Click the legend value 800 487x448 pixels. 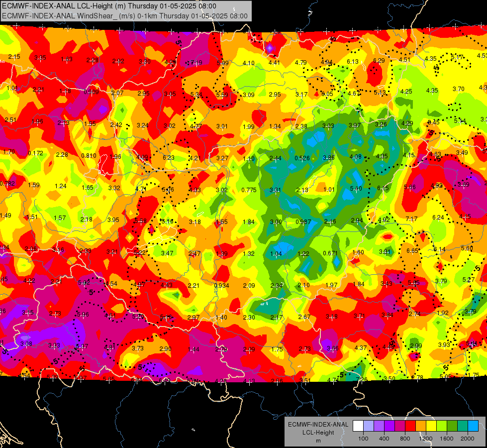405,439
